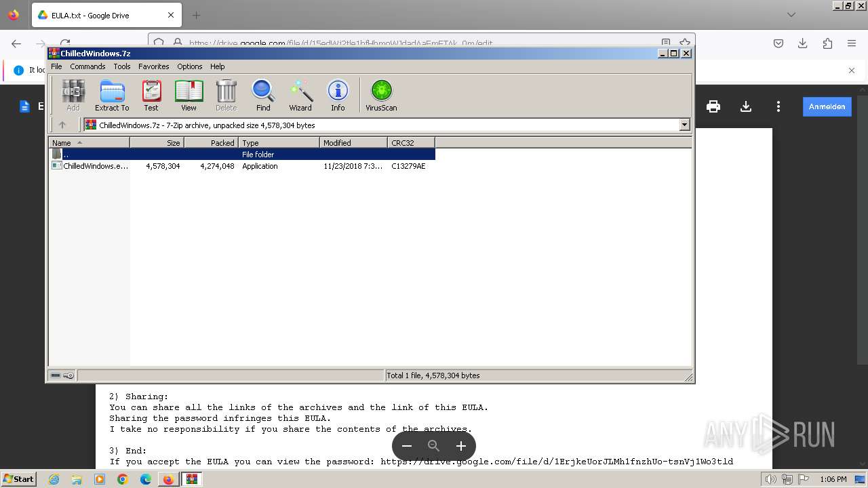The width and height of the screenshot is (868, 488).
Task: Open new tab with plus button
Action: (197, 15)
